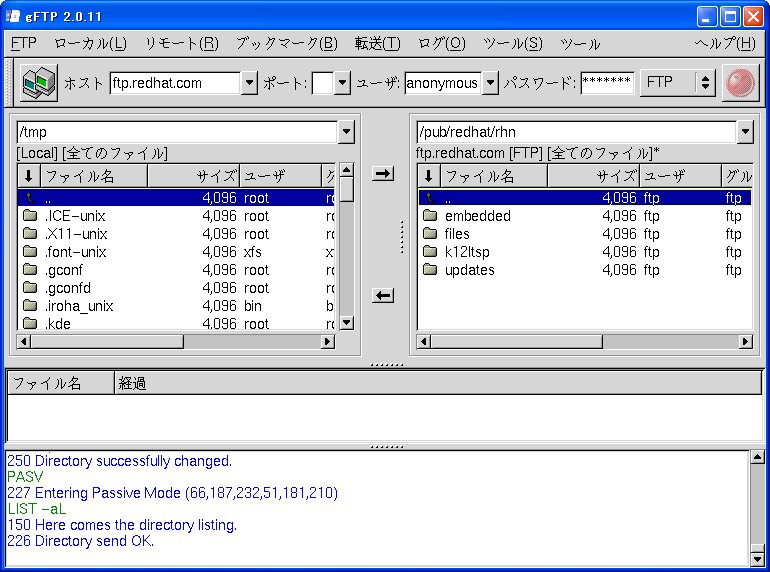Click the local list vertical scrollbar thumb
The width and height of the screenshot is (770, 572).
[x=347, y=190]
